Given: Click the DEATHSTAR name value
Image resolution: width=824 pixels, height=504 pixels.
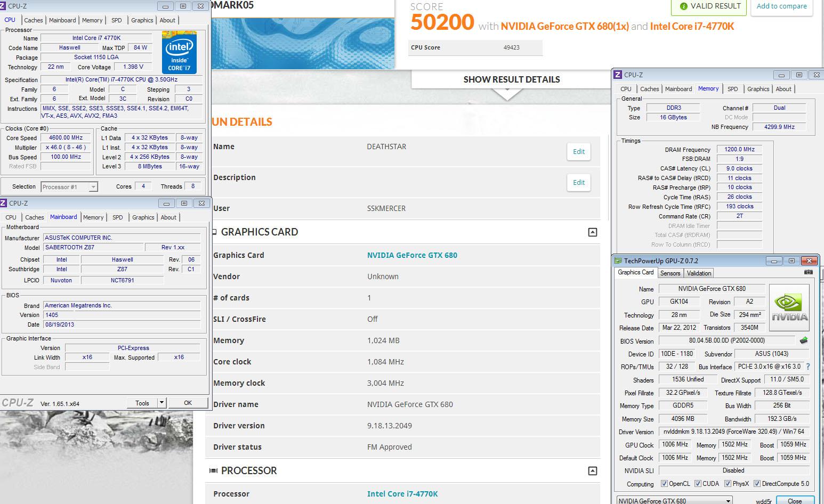Looking at the screenshot, I should (x=386, y=147).
